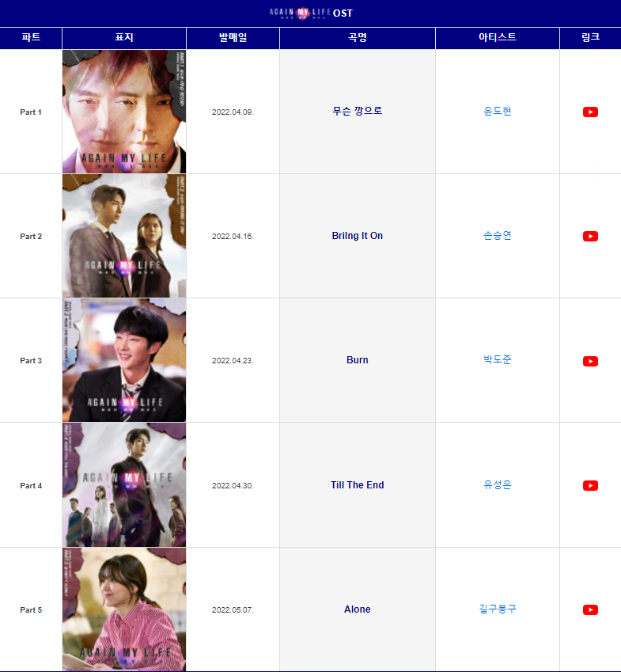The height and width of the screenshot is (672, 621).
Task: Click the 아티스트 column header
Action: coord(498,38)
